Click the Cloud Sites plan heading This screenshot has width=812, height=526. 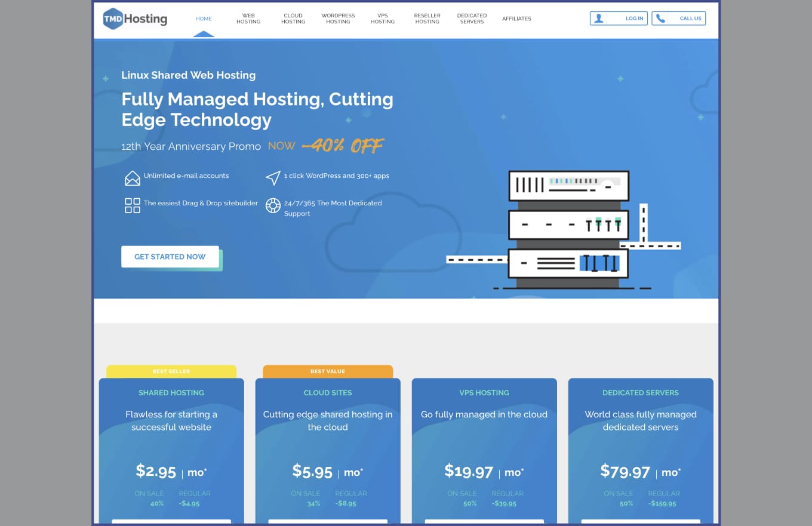click(328, 393)
